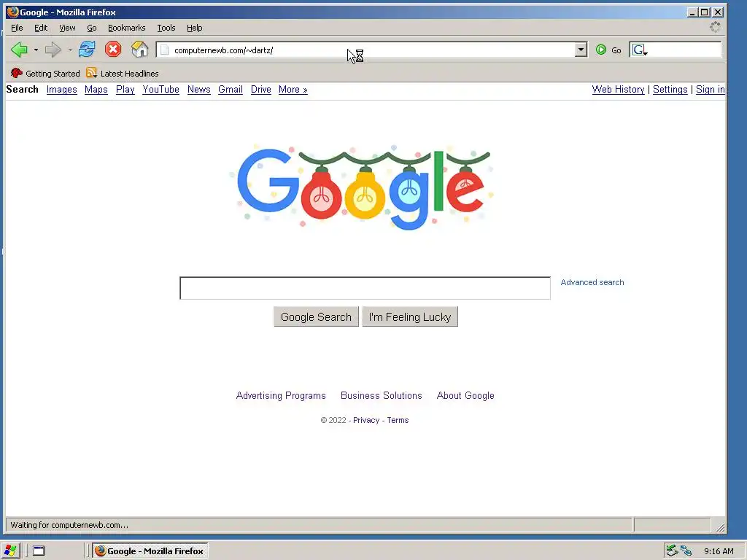Click the Gmail link

(231, 90)
